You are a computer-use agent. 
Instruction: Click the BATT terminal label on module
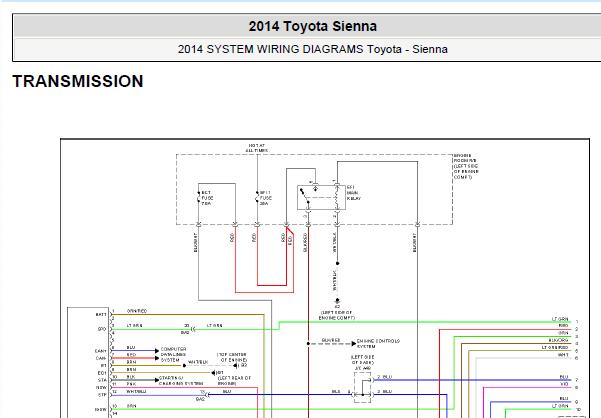click(101, 315)
